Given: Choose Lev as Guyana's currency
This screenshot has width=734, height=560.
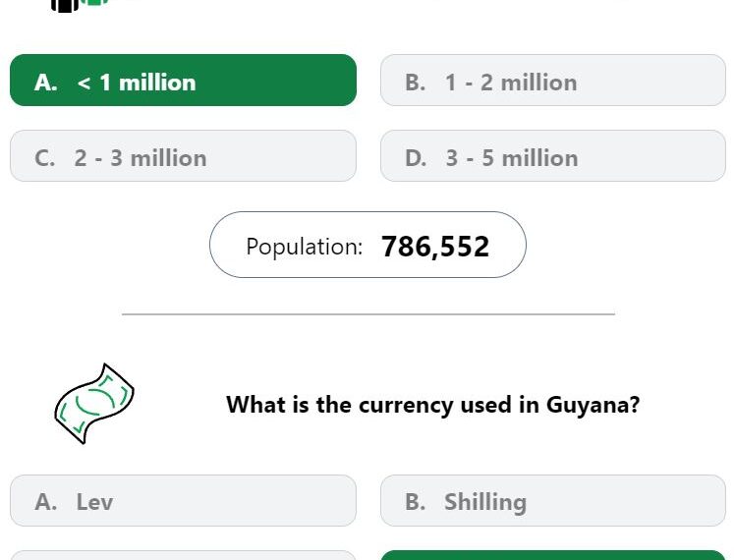Looking at the screenshot, I should (183, 500).
